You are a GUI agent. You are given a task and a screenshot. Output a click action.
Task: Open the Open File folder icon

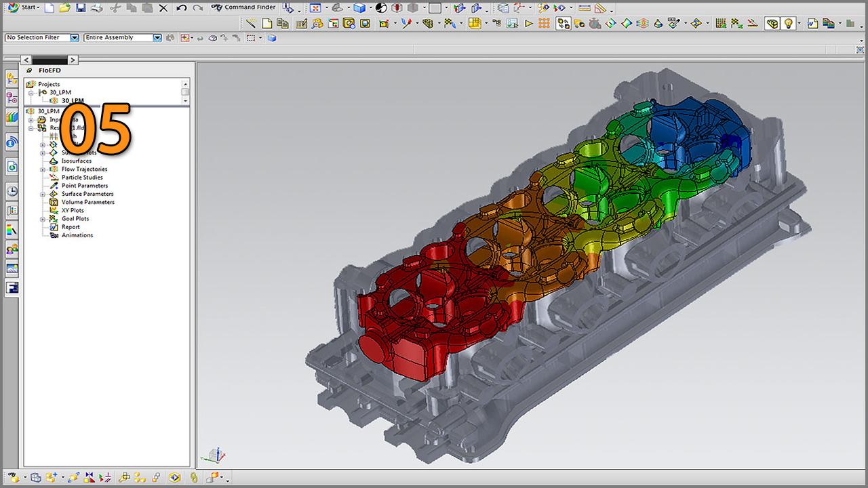[64, 8]
